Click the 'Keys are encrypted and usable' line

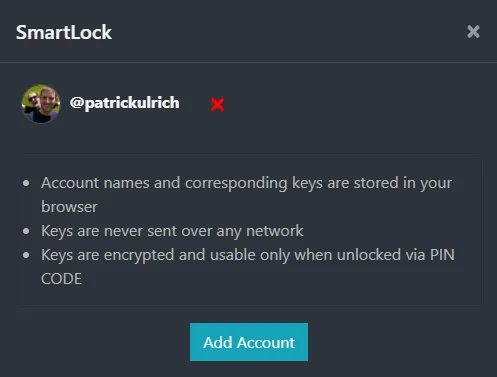(x=248, y=267)
